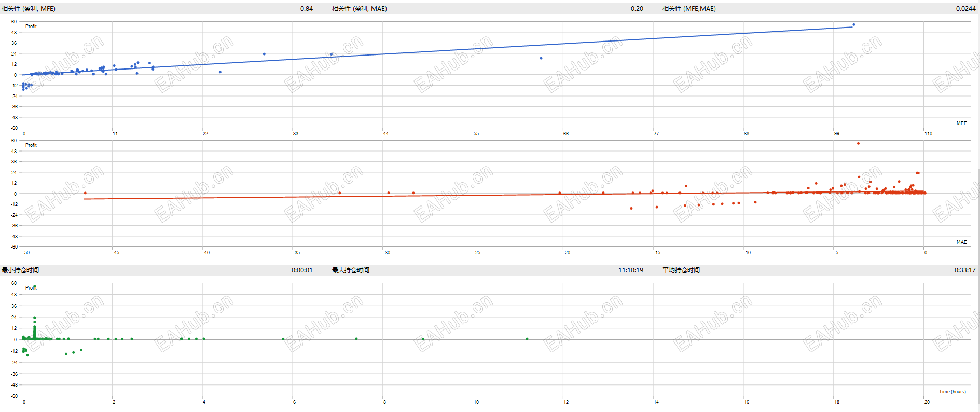Screen dimensions: 980x412
Task: Select the 最小持仓时间 label
Action: 20,270
